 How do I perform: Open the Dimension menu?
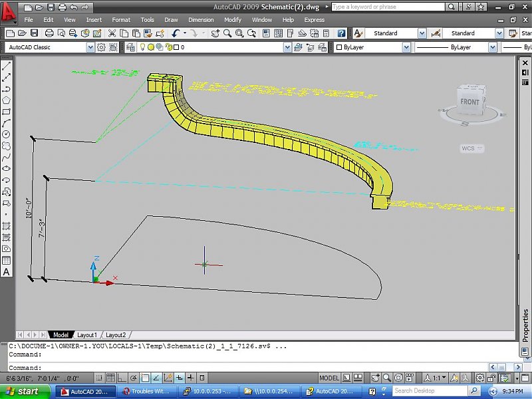[201, 20]
